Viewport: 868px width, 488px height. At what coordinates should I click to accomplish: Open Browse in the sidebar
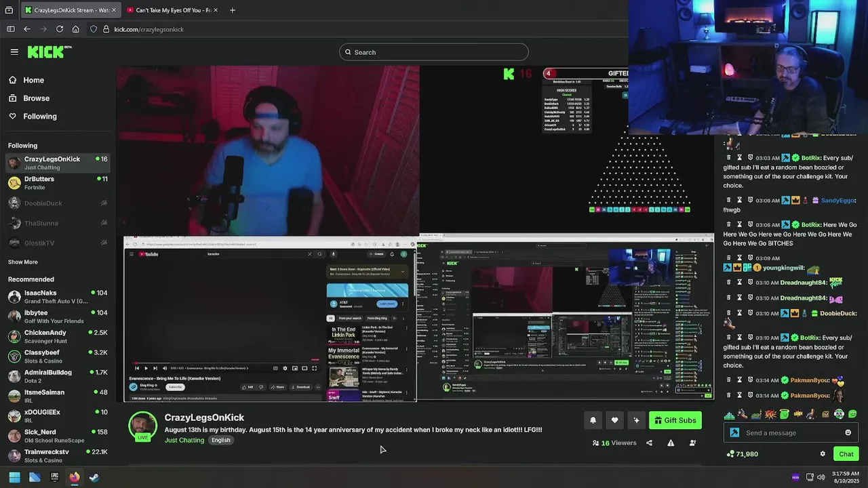pos(29,98)
